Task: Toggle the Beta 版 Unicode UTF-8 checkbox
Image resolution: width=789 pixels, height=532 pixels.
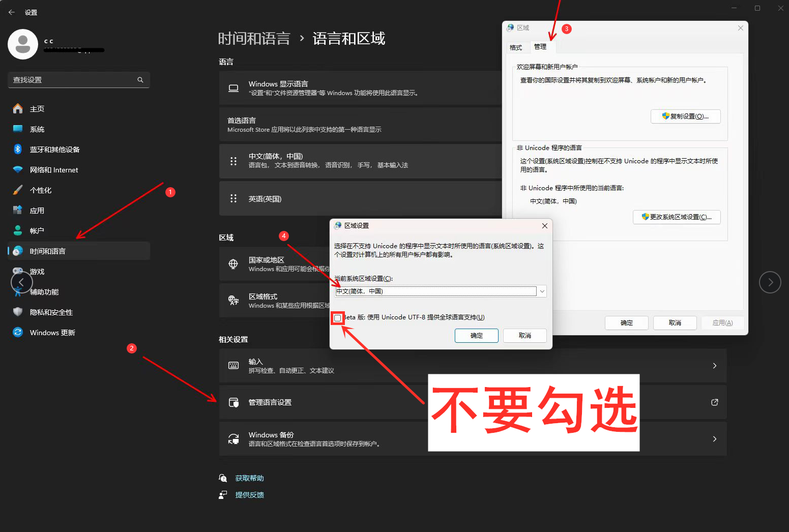Action: (337, 318)
